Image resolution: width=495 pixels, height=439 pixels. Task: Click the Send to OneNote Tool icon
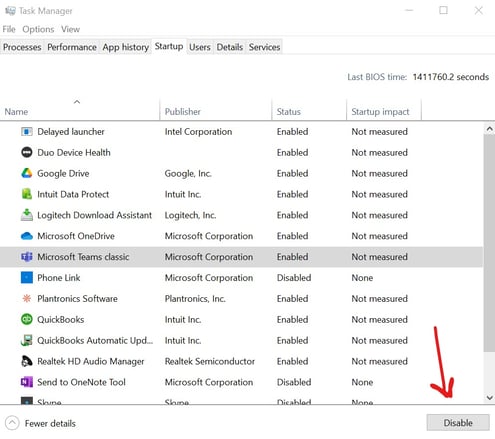pyautogui.click(x=27, y=382)
